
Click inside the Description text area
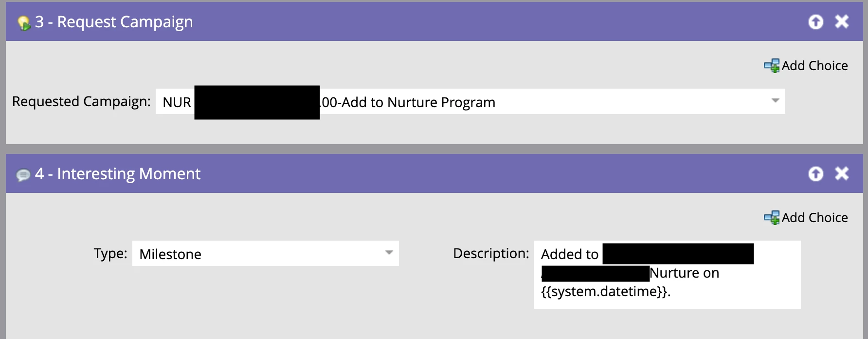tap(667, 275)
